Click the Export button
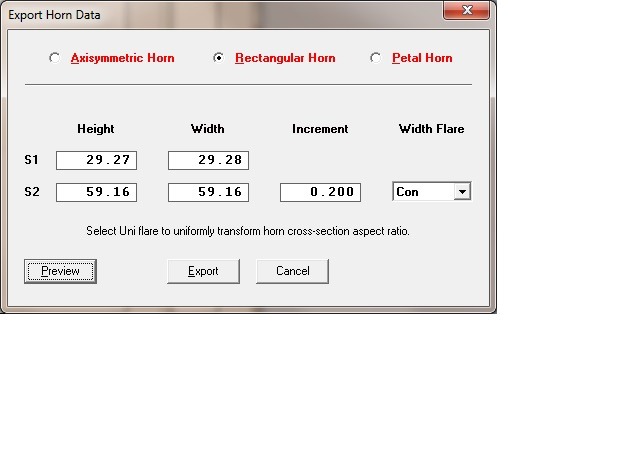This screenshot has width=628, height=470. (x=203, y=271)
